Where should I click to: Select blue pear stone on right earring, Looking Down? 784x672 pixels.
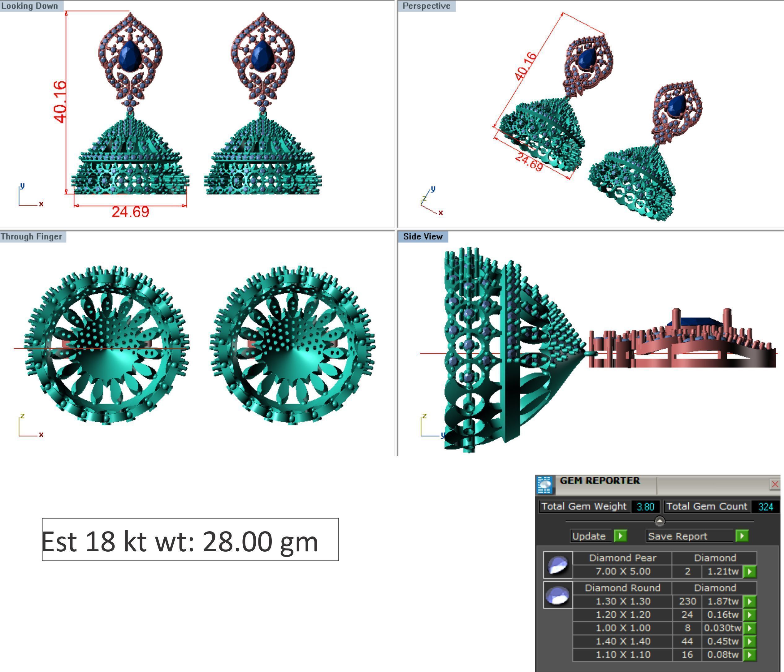(262, 56)
